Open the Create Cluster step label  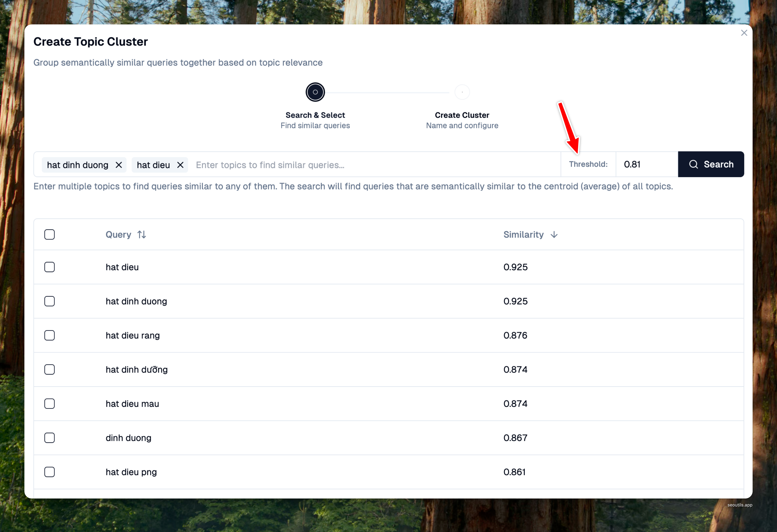462,115
